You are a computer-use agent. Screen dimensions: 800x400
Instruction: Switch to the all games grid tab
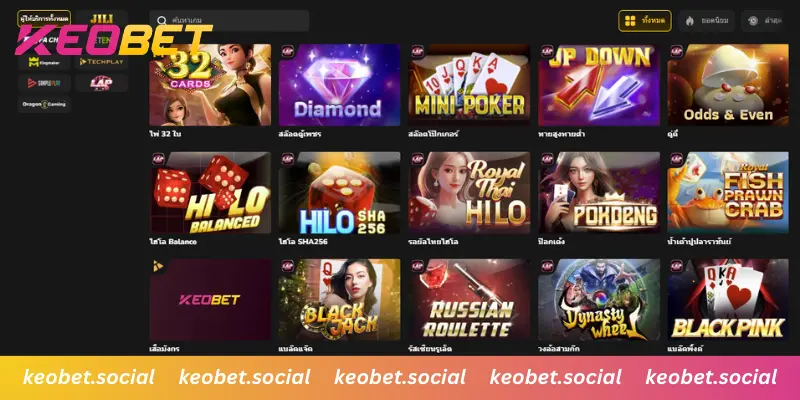point(645,21)
